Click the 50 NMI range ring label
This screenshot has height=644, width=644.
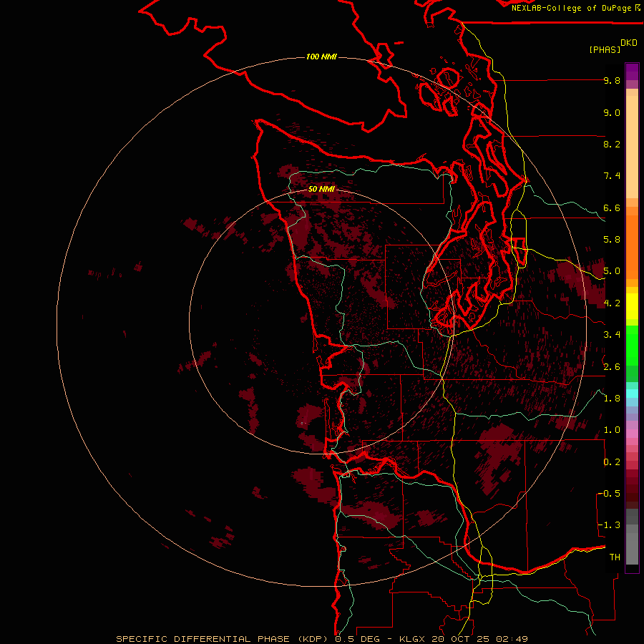pyautogui.click(x=321, y=189)
